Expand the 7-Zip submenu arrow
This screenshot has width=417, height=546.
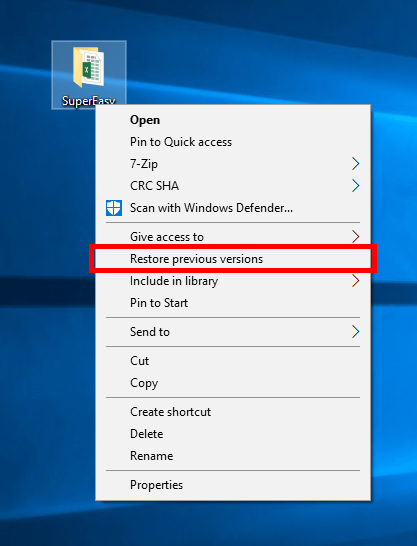pos(355,164)
